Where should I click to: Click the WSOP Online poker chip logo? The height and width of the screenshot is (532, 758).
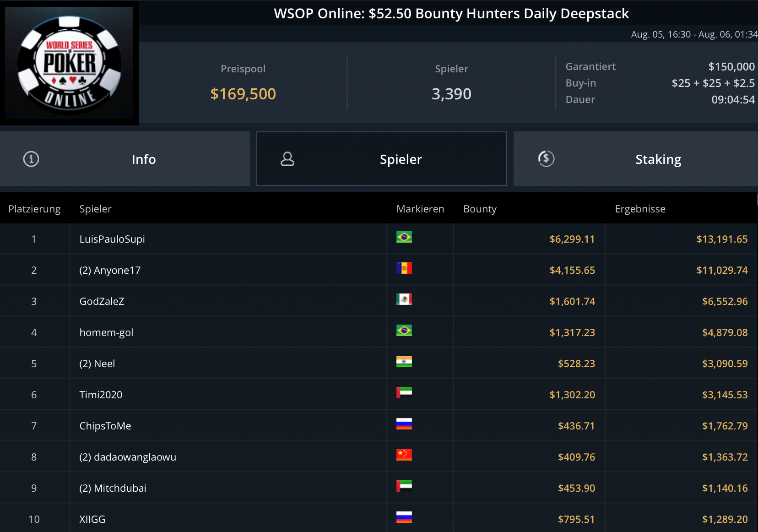(70, 63)
